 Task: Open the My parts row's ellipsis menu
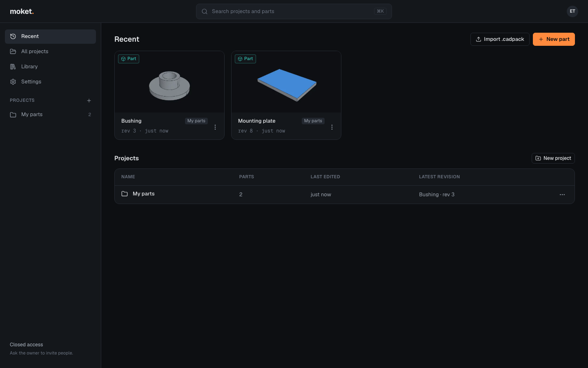562,195
